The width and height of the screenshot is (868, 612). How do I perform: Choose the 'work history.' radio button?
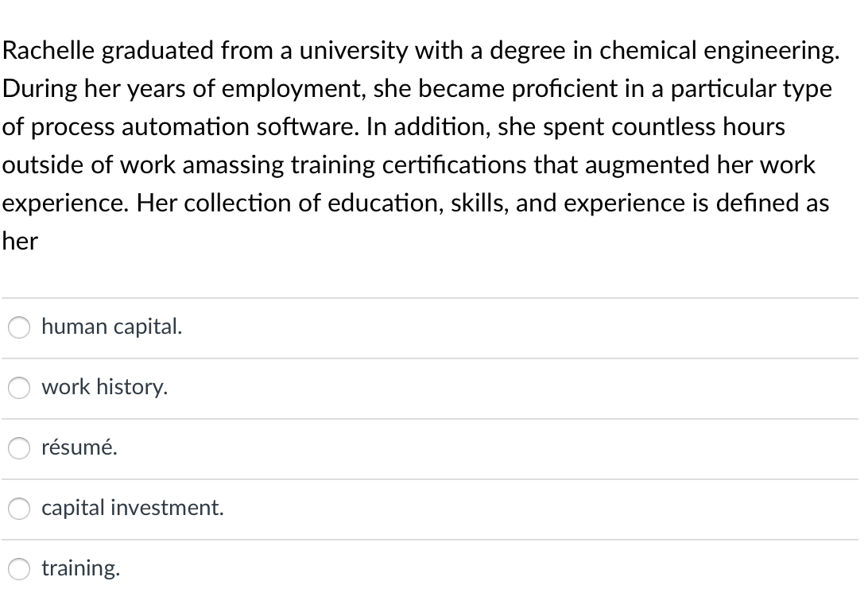(x=19, y=387)
